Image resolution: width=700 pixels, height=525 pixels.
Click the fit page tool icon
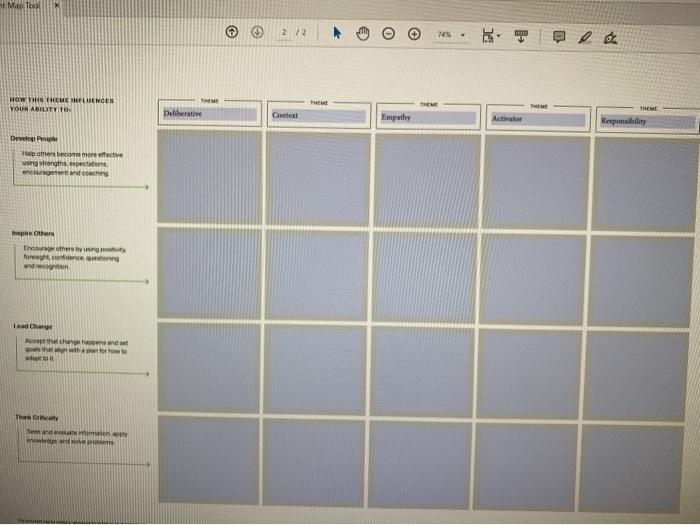488,36
